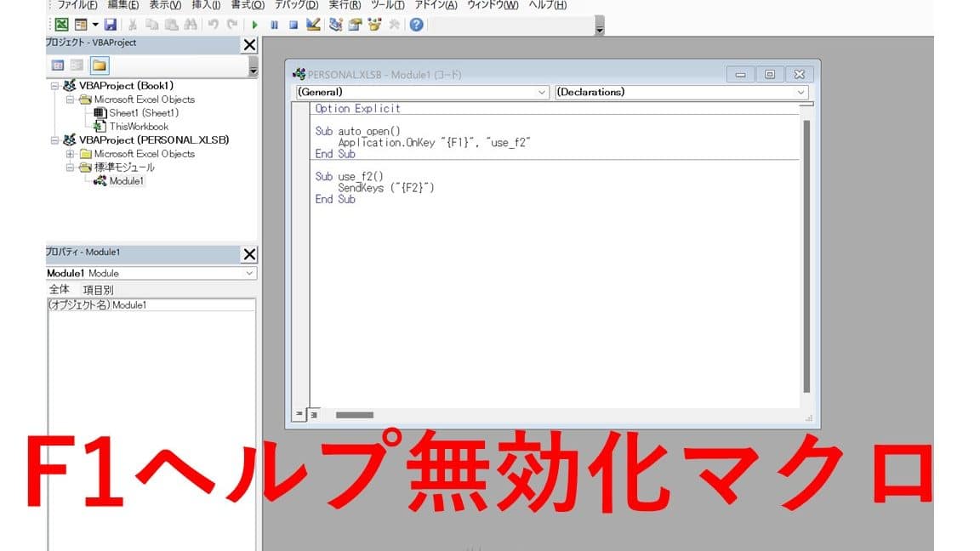Click the Toolbox toolbar icon
Viewport: 980px width, 551px height.
(x=394, y=25)
